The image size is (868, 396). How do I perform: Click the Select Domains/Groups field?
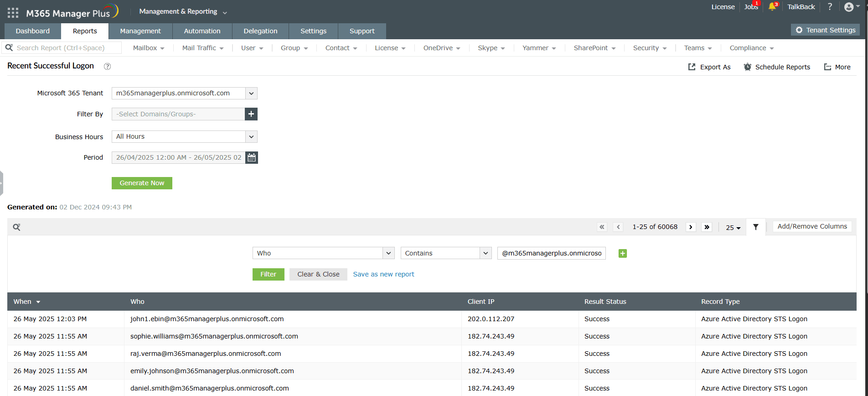point(178,114)
